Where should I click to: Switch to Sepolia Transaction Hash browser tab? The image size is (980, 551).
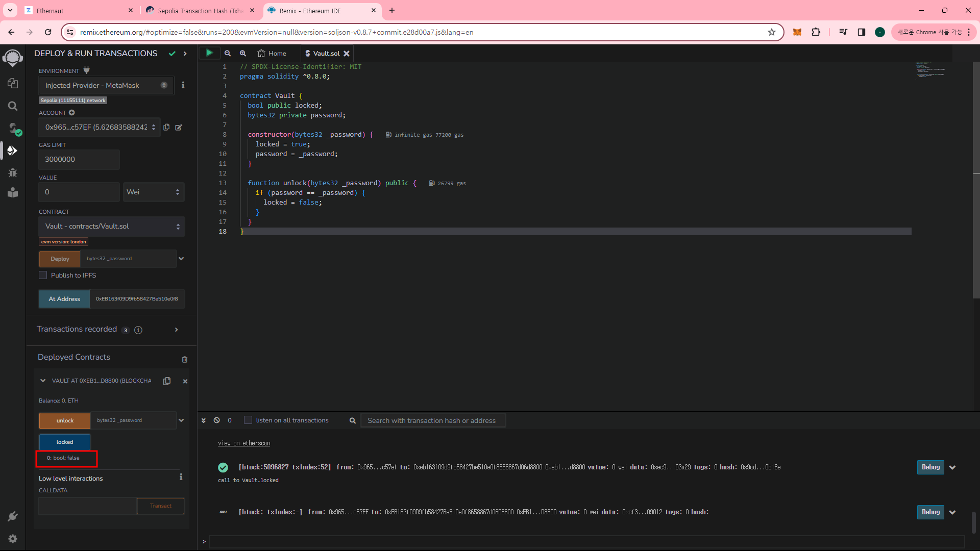click(200, 10)
